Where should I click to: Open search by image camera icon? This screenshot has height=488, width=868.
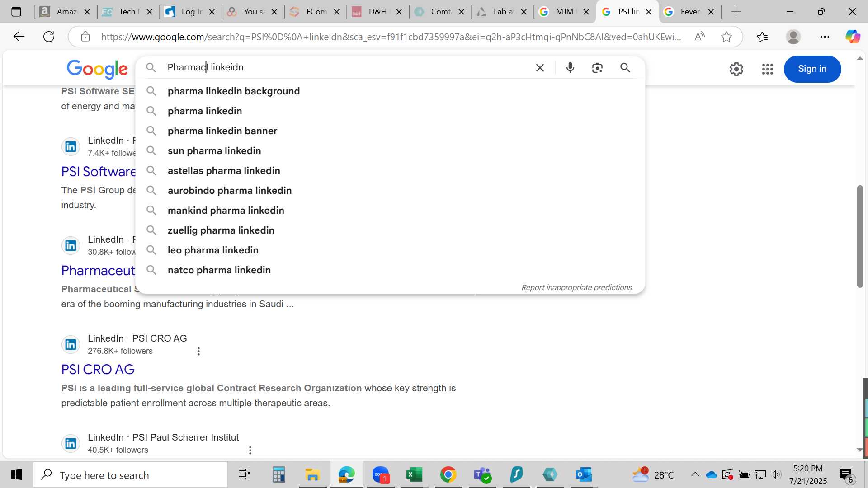click(597, 68)
